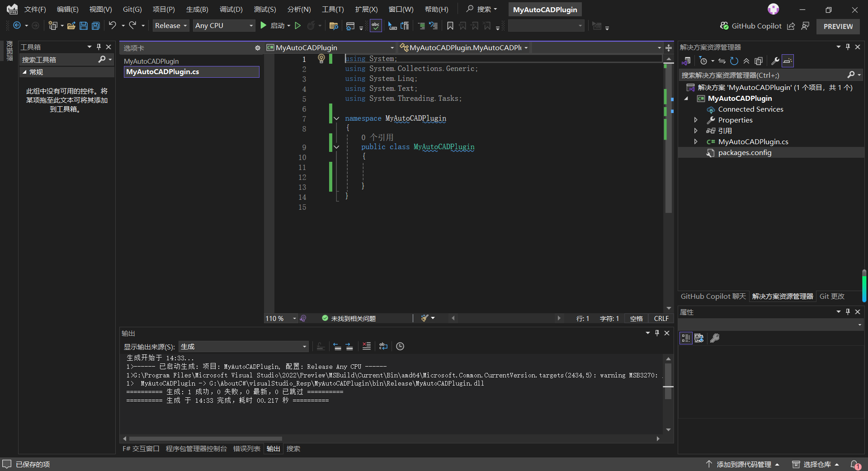Click the Collapse All double chevron icon
The height and width of the screenshot is (471, 868).
pyautogui.click(x=746, y=61)
